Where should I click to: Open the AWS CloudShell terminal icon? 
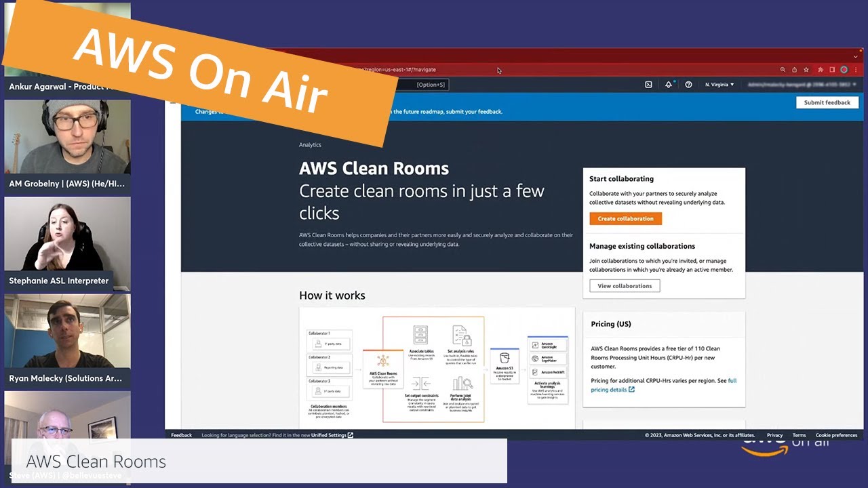(648, 85)
